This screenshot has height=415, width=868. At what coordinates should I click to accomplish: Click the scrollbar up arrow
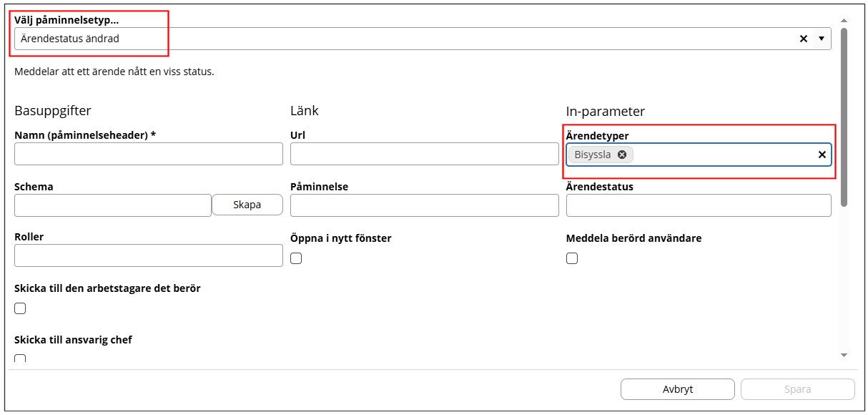844,21
